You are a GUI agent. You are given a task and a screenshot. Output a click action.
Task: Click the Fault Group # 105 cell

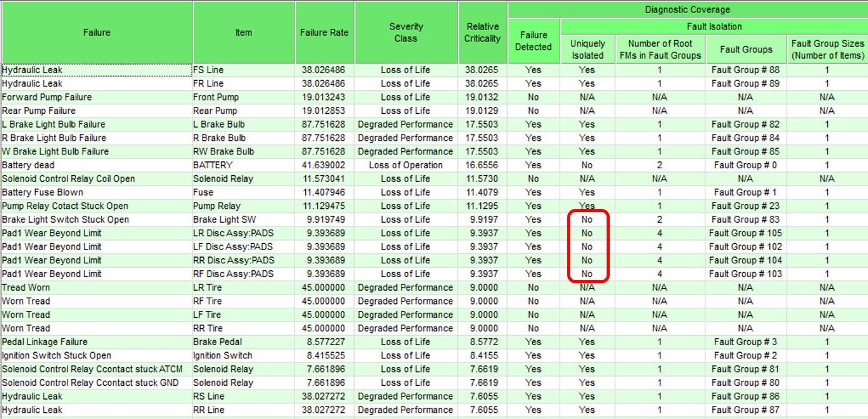pos(745,233)
